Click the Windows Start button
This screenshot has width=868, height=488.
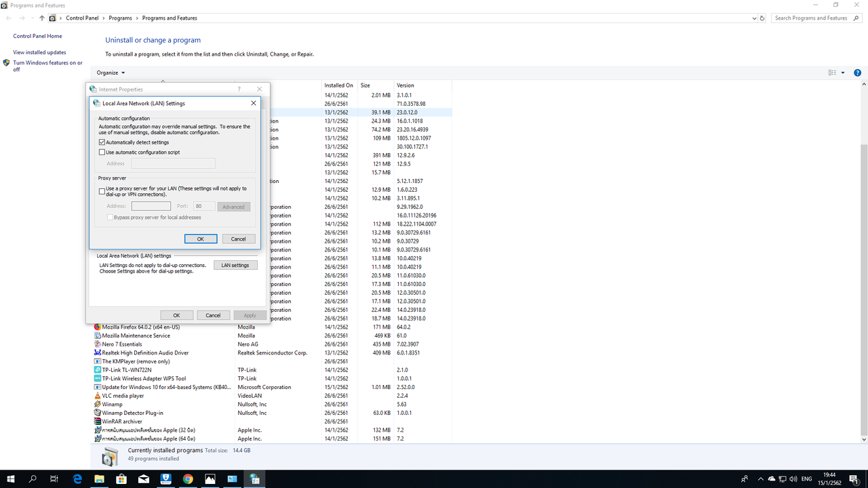[x=11, y=479]
